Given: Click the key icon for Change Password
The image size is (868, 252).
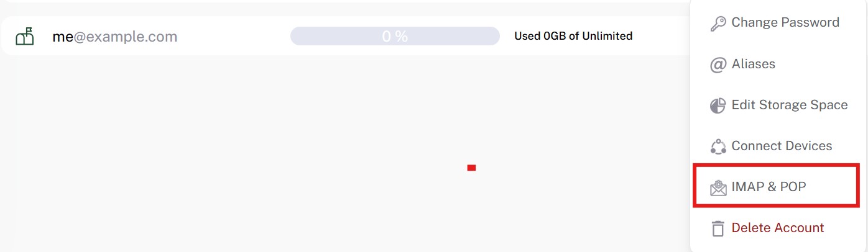Looking at the screenshot, I should [718, 23].
